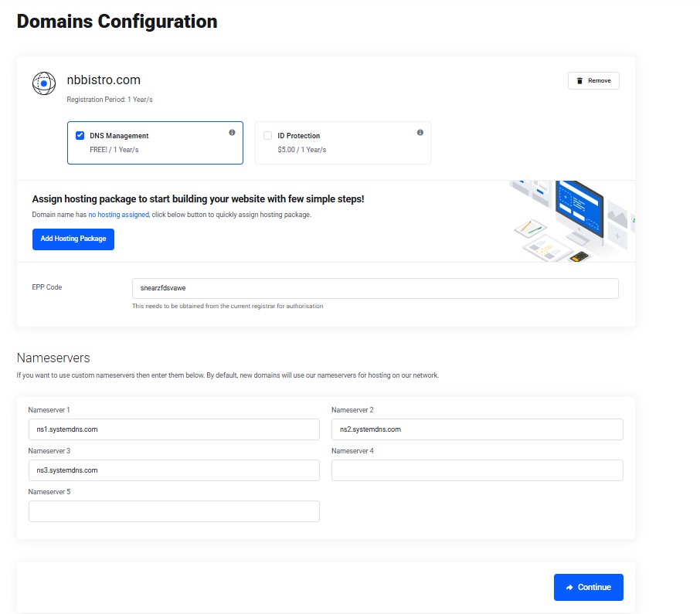Follow the 'no hosting assigned' link
The width and height of the screenshot is (700, 614).
(x=119, y=215)
